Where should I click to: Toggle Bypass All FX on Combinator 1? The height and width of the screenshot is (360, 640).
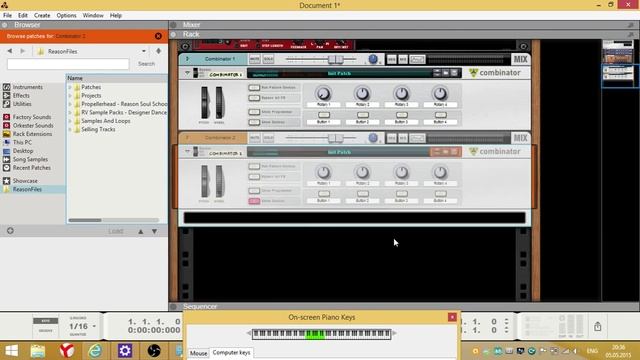254,98
